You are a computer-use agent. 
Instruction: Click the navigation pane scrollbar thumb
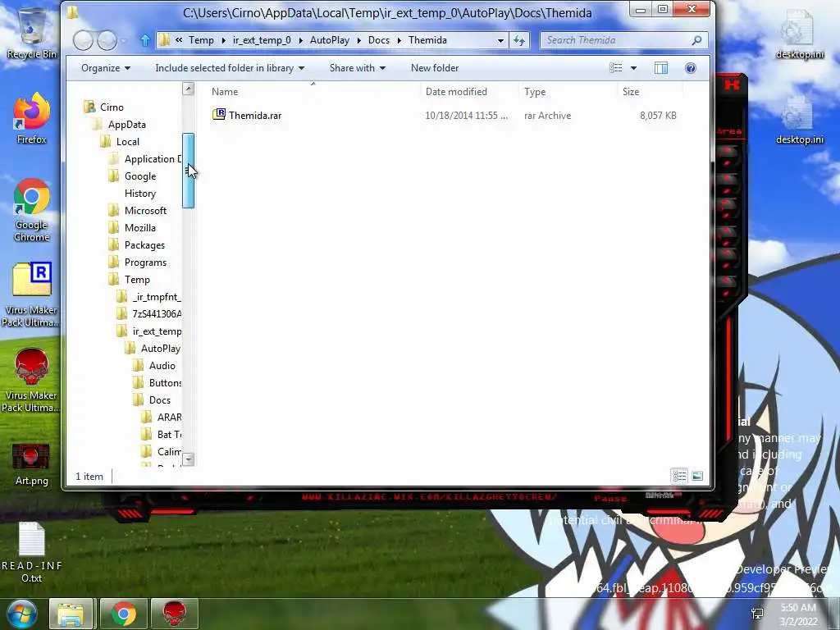tap(188, 171)
